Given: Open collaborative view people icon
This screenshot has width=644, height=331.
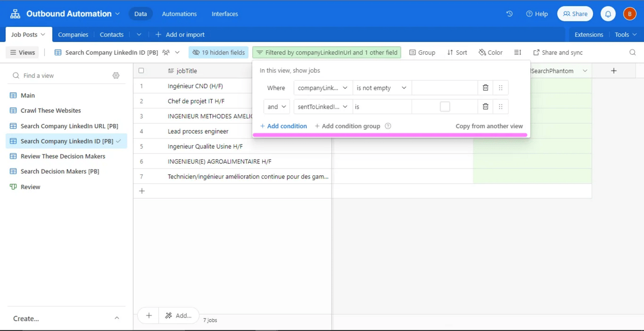Looking at the screenshot, I should click(x=166, y=52).
